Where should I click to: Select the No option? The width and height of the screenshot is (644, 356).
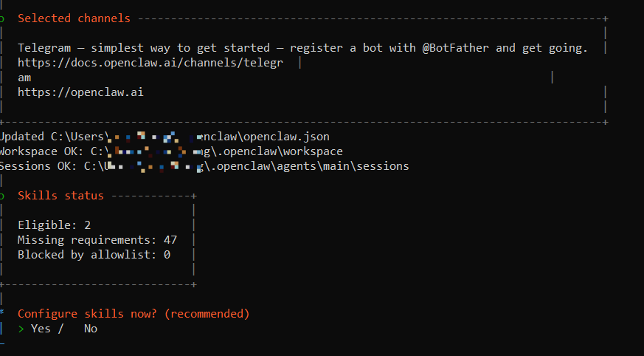[x=90, y=329]
